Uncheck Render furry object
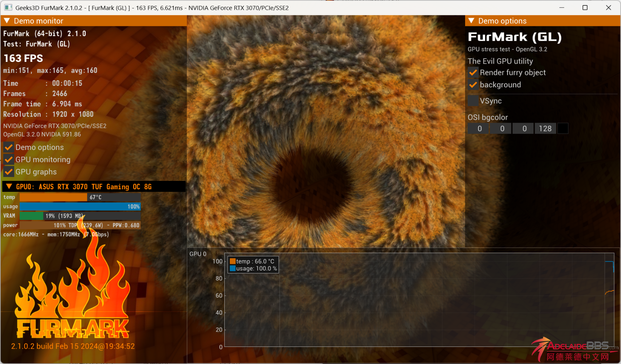Screen dimensions: 621x364 point(473,72)
